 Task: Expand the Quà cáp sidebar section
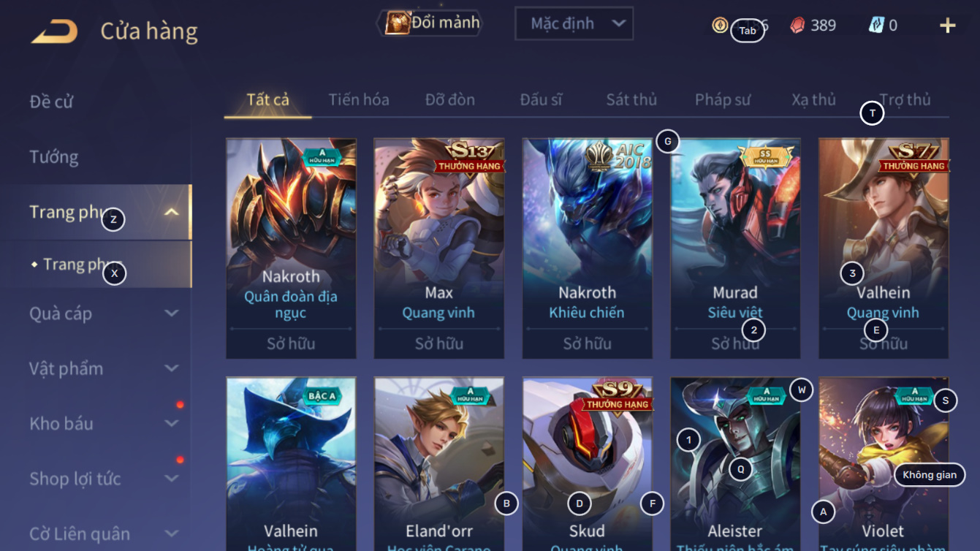tap(171, 313)
